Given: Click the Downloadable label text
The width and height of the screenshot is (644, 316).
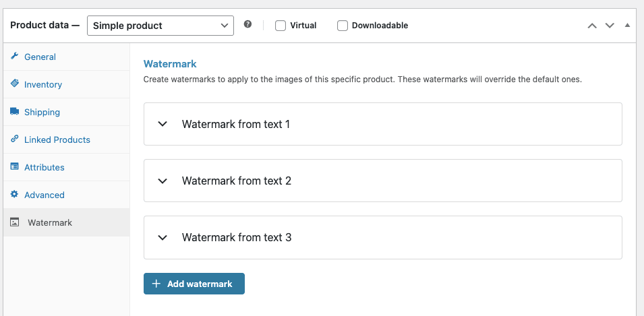Looking at the screenshot, I should pos(380,26).
